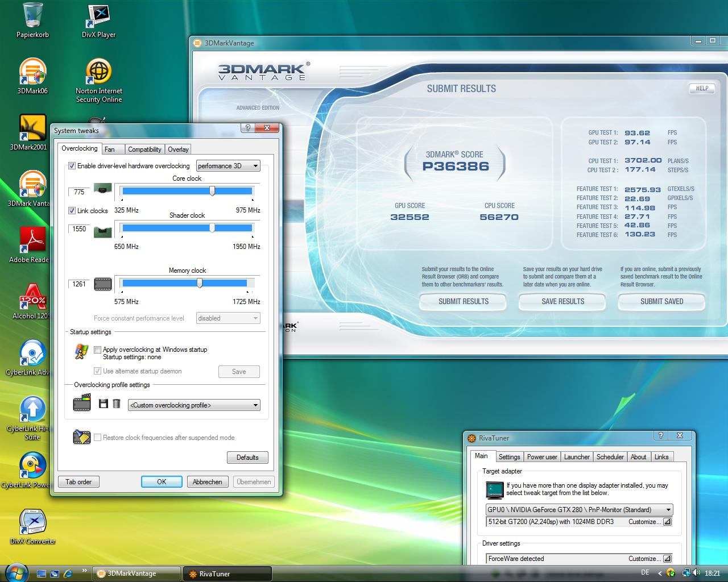The image size is (728, 582).
Task: Confirm System tweaks with OK
Action: [x=162, y=482]
